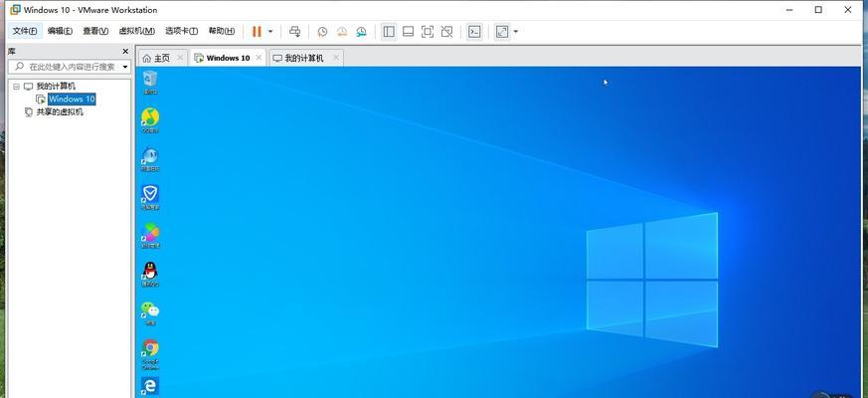Select the Tencent PC Manager shield icon
Screen dimensions: 868x398
pos(150,197)
